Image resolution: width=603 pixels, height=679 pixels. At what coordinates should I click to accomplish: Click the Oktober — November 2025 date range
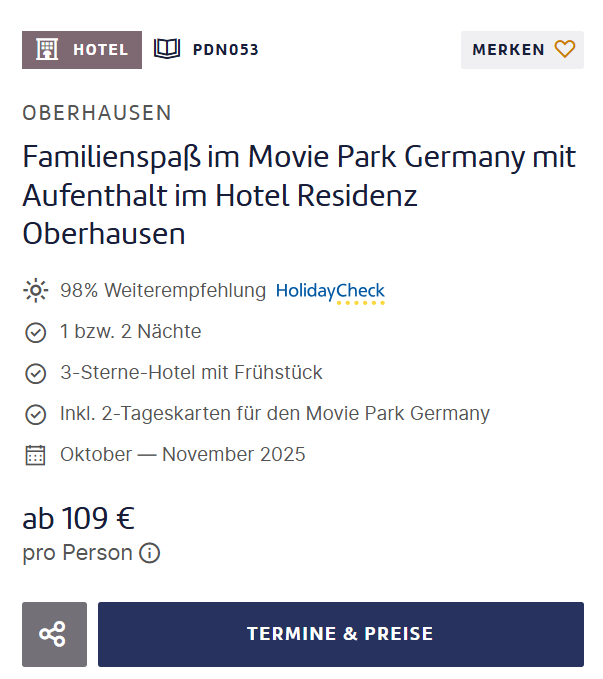pos(183,455)
